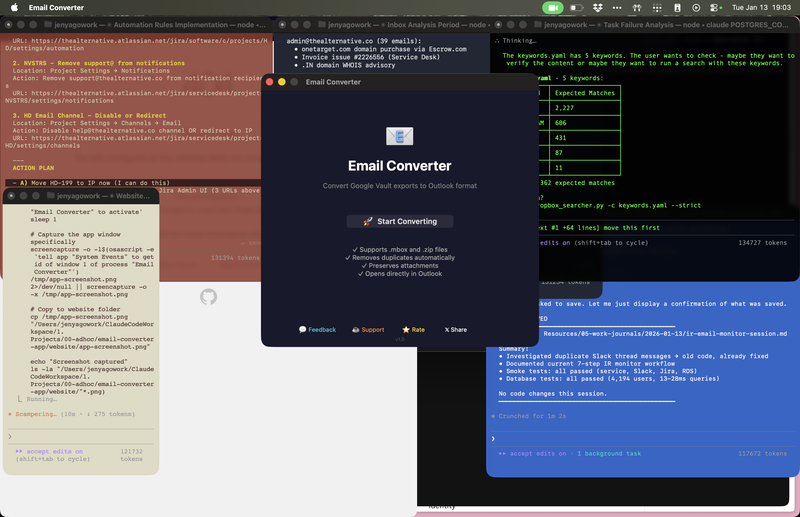This screenshot has height=517, width=800.
Task: Click '2. NVSTRS - Remove support@ from notifications' heading
Action: click(x=98, y=63)
